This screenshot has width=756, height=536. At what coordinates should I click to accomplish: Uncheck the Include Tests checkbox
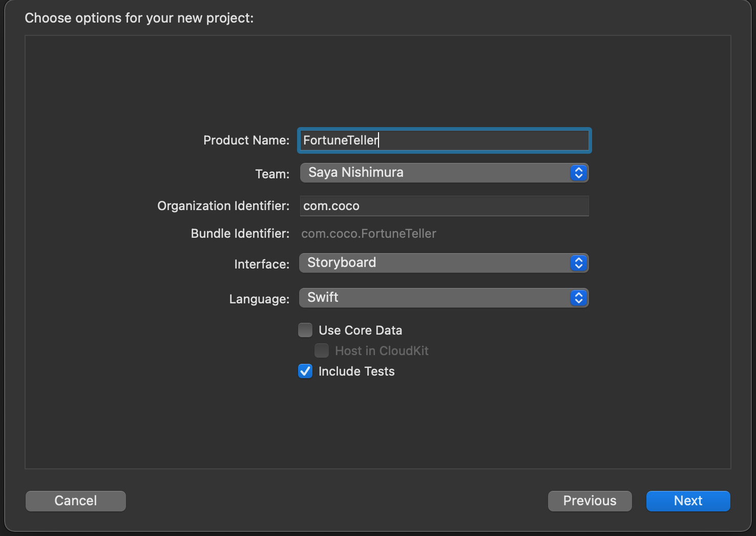pos(305,371)
